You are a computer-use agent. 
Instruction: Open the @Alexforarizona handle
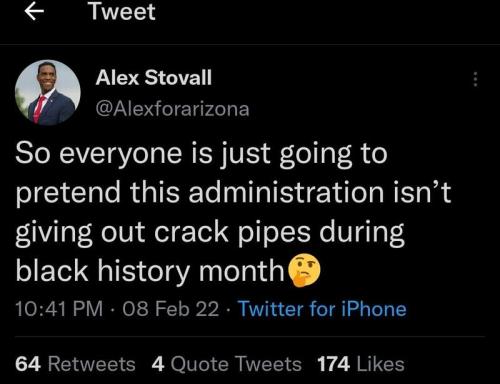pos(172,109)
